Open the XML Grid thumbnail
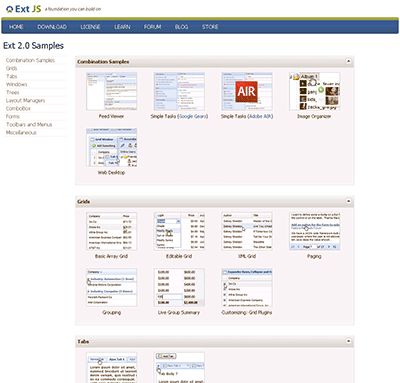This screenshot has height=383, width=400. coord(247,231)
